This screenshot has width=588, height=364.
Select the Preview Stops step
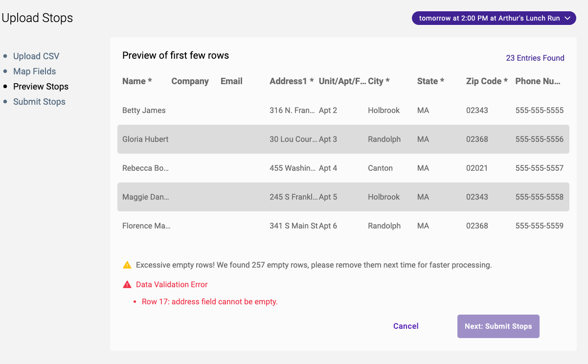click(41, 87)
